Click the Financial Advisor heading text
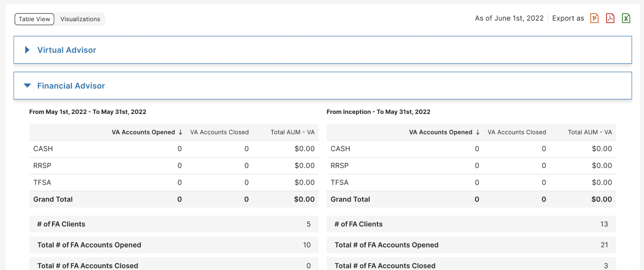The image size is (644, 270). point(71,86)
